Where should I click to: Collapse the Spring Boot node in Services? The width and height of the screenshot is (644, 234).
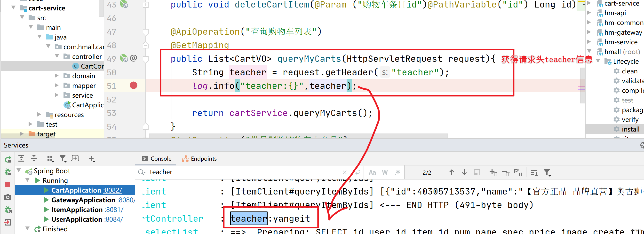19,171
